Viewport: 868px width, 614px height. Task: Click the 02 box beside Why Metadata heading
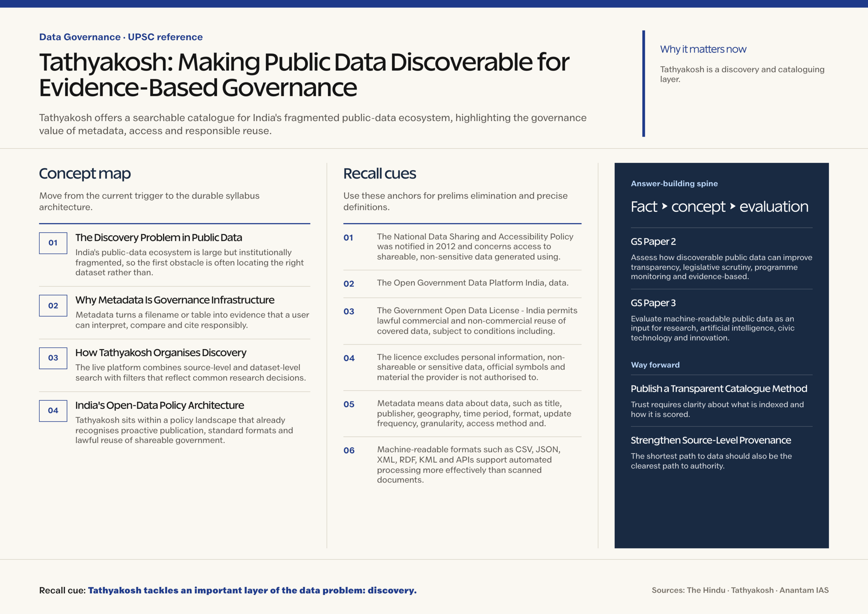coord(53,306)
